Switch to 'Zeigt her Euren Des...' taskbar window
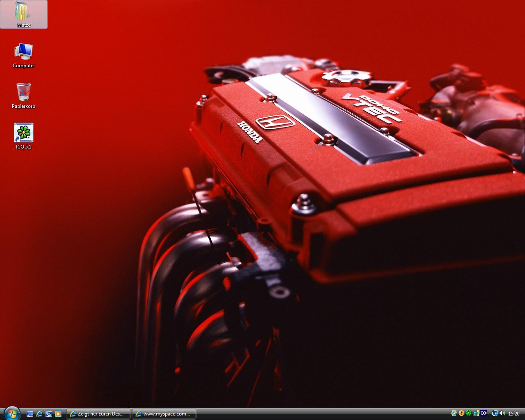This screenshot has width=525, height=420. pos(98,414)
